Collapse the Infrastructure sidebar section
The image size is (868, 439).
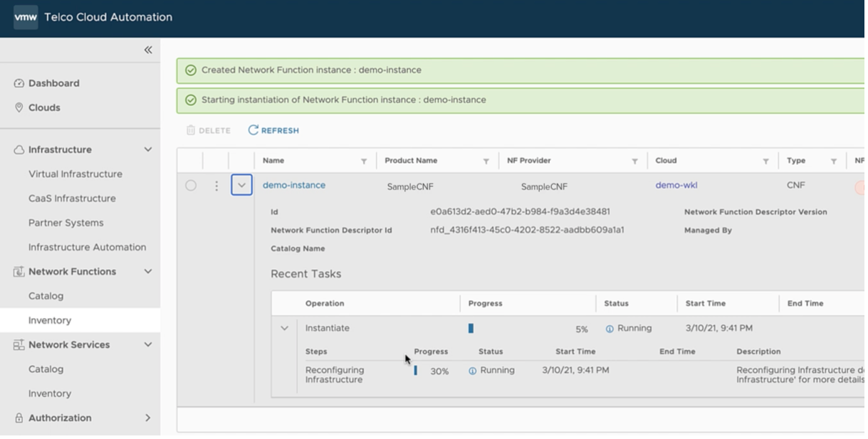(148, 149)
